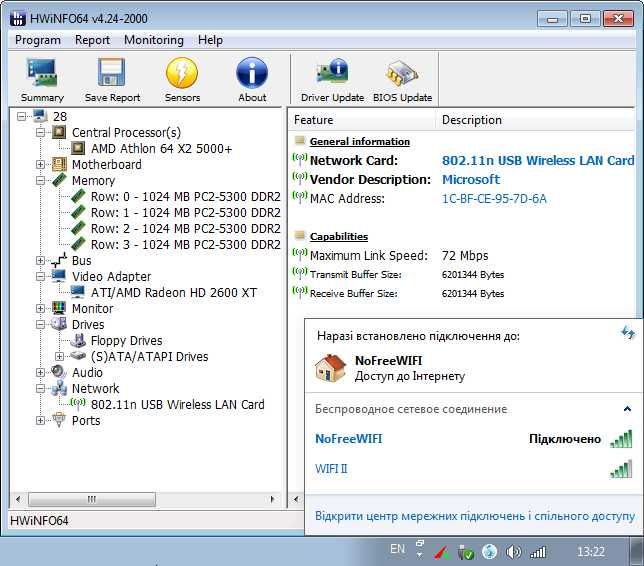Select the Memory module icon

59,180
